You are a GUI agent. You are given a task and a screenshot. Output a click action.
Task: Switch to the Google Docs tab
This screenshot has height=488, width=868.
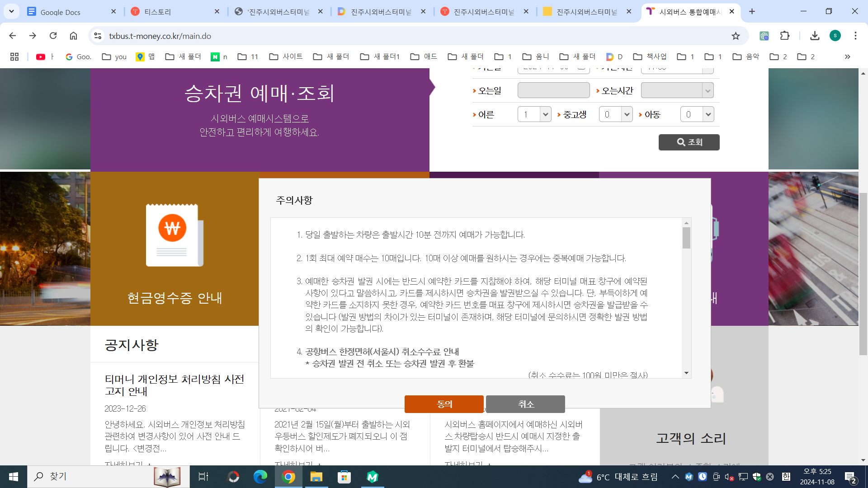tap(61, 12)
